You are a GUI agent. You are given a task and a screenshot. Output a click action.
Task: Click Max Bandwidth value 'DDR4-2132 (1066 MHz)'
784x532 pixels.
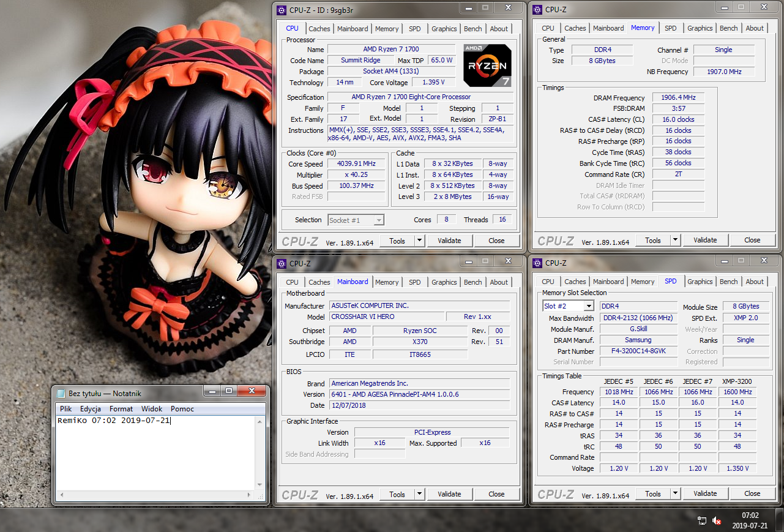coord(638,318)
